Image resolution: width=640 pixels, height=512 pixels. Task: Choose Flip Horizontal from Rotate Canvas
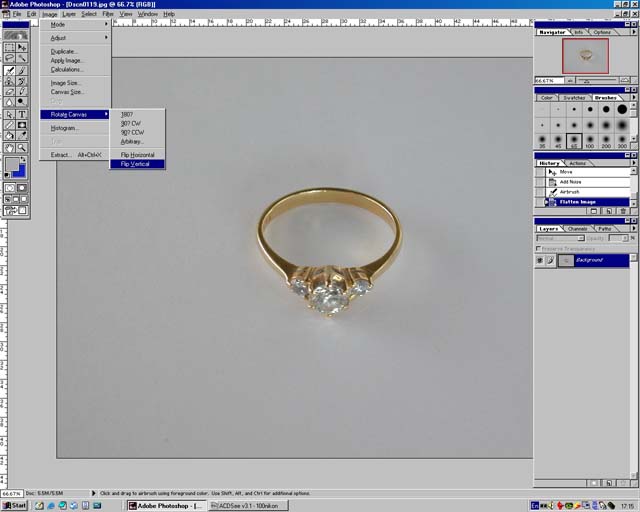138,155
